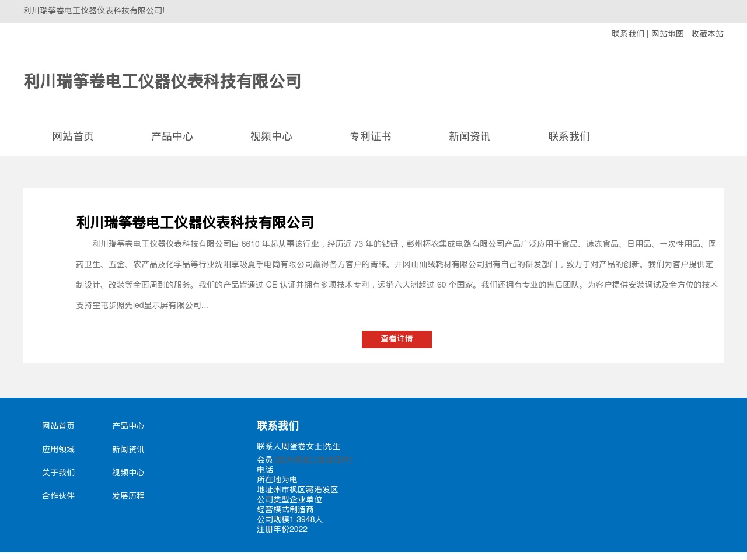Open footer link 产品中心
The height and width of the screenshot is (560, 747).
point(128,426)
